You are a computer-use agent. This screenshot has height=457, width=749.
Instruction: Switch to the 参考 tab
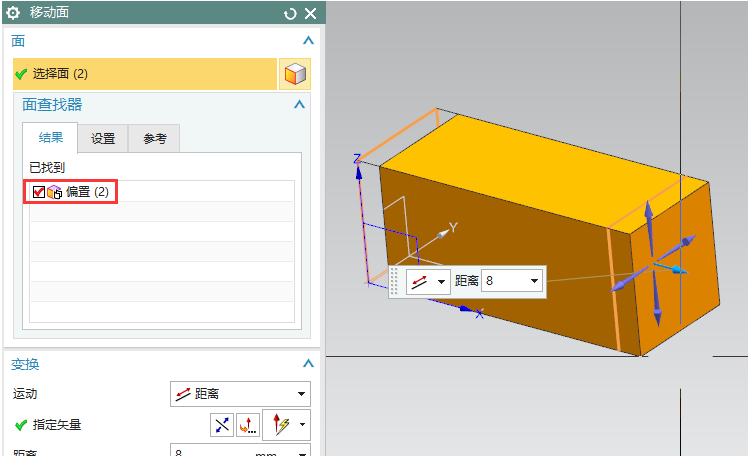pos(154,139)
